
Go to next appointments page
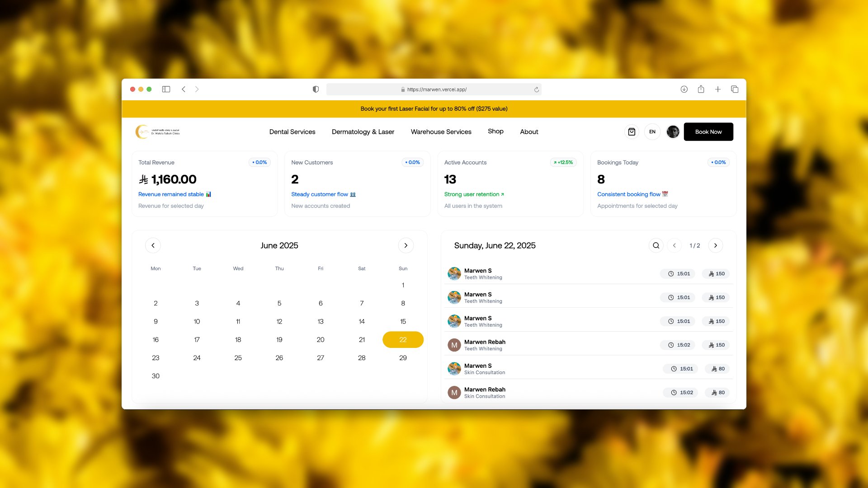tap(716, 245)
